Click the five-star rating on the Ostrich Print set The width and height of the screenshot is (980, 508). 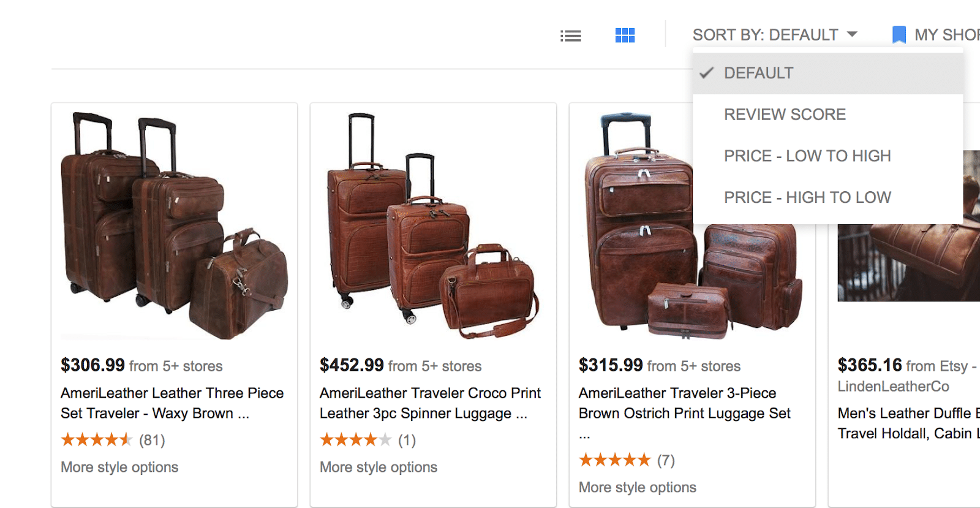point(614,460)
